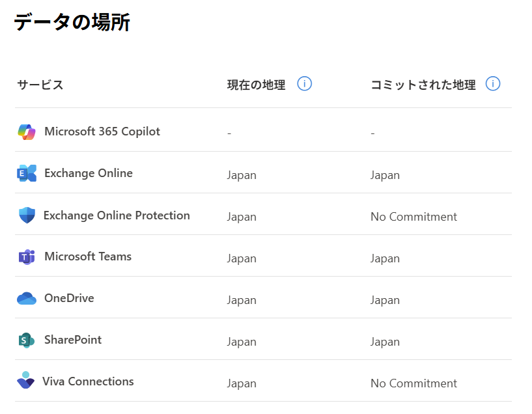
Task: Click the Microsoft 365 Copilot icon
Action: click(26, 131)
